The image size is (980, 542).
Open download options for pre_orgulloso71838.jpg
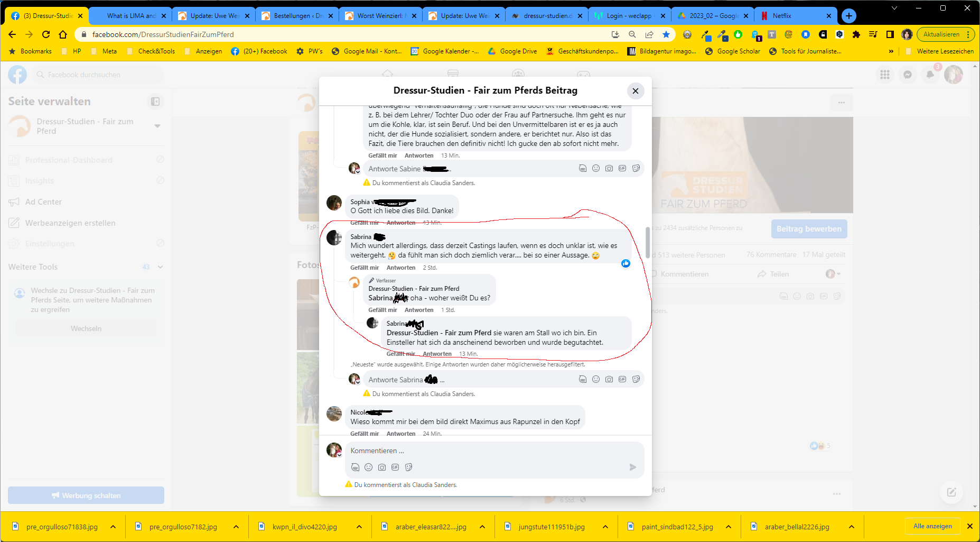coord(113,527)
